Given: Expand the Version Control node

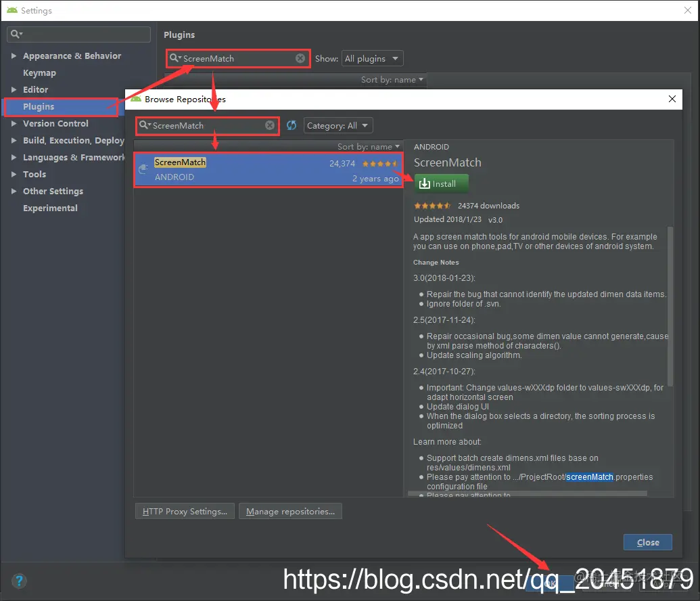Looking at the screenshot, I should [14, 123].
